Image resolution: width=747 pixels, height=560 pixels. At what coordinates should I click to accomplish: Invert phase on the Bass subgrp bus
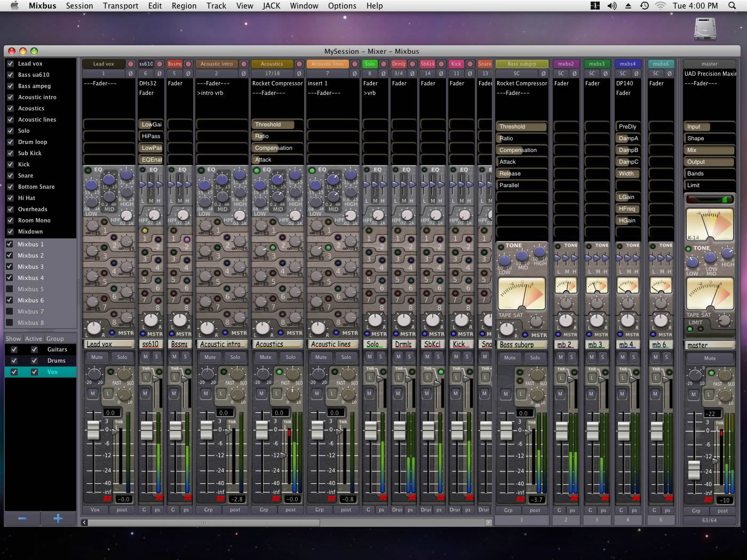point(544,74)
